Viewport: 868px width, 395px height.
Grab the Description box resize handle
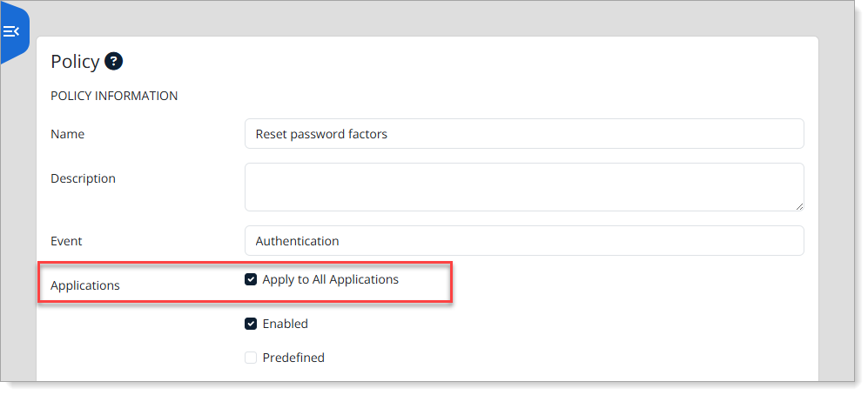tap(799, 206)
